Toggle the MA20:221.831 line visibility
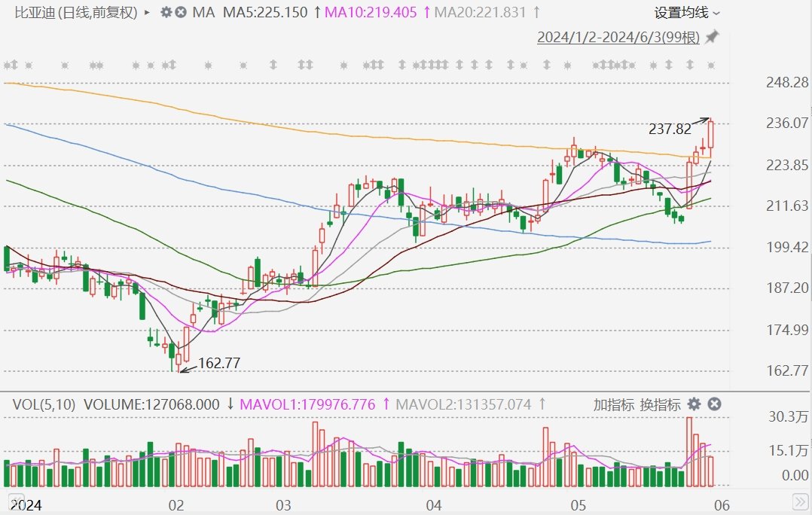 (x=480, y=12)
